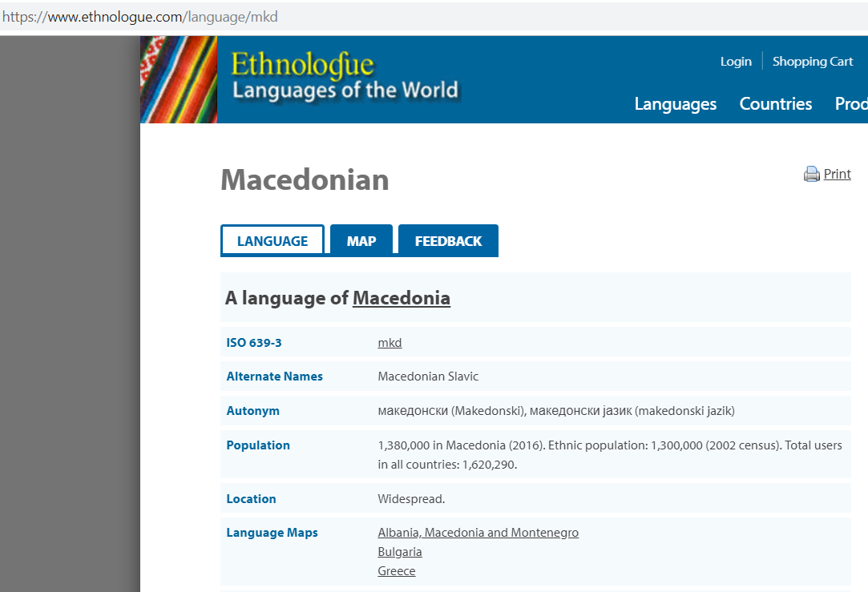The width and height of the screenshot is (868, 592).
Task: Click the Widespread location value
Action: pos(411,499)
